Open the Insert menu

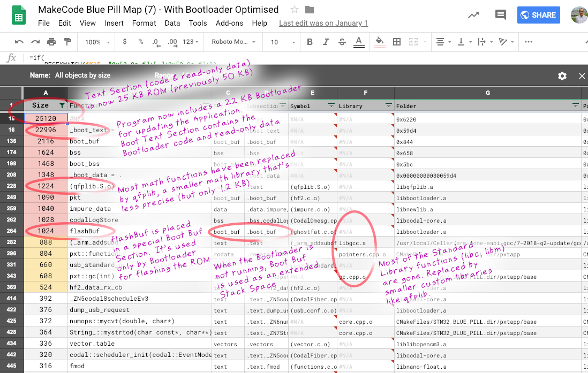pos(114,23)
